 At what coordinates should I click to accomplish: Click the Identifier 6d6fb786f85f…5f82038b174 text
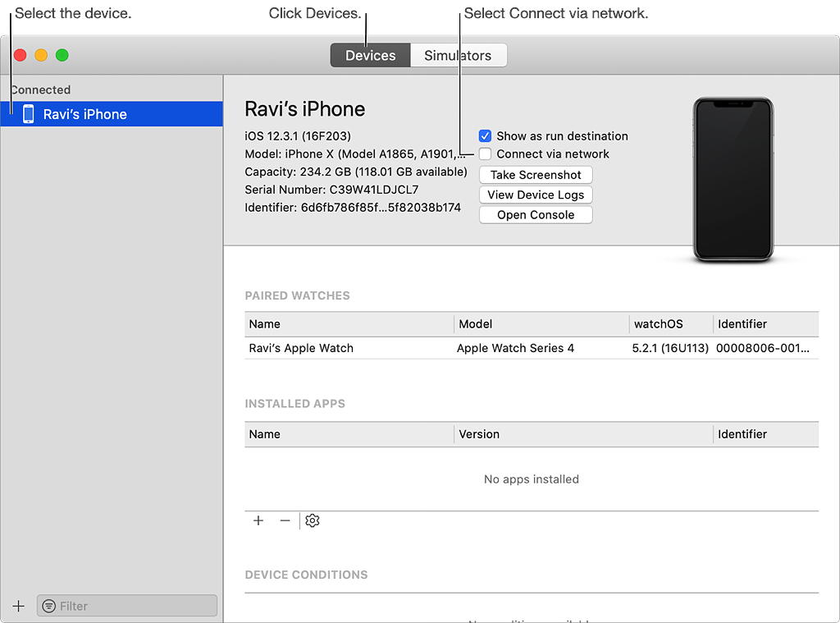(353, 208)
